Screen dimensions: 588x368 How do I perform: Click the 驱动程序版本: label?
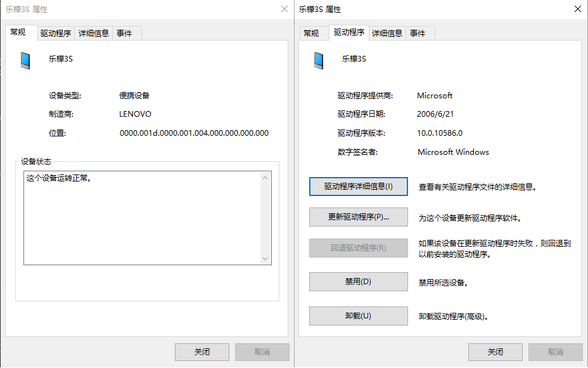coord(362,133)
